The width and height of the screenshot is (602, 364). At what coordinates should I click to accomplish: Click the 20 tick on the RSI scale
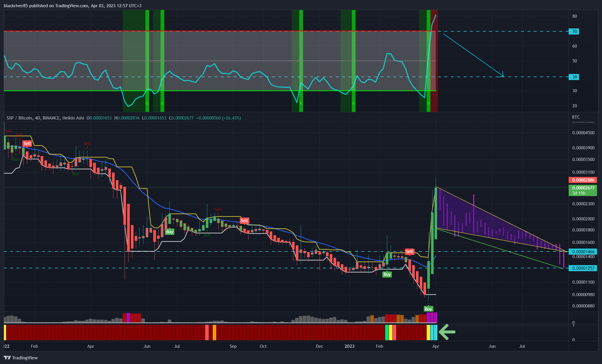pyautogui.click(x=575, y=106)
